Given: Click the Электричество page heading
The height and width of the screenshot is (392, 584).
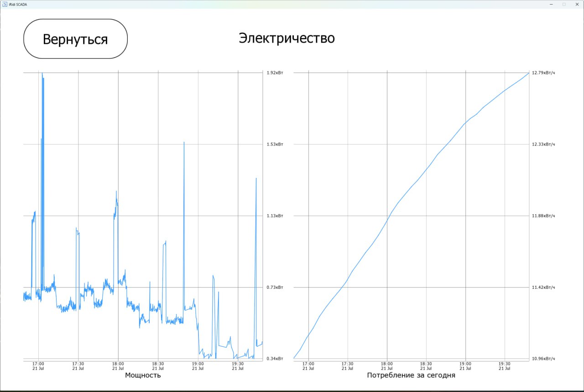Looking at the screenshot, I should coord(287,38).
